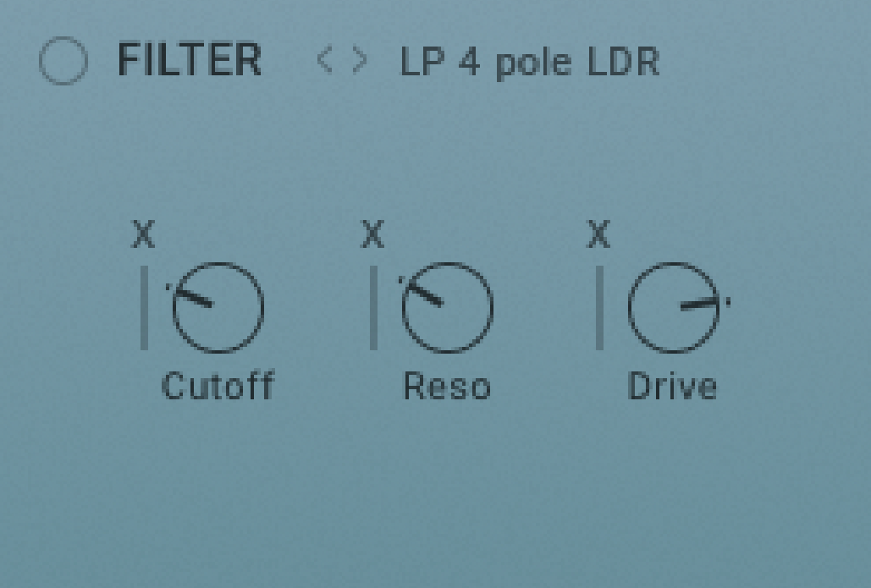This screenshot has width=871, height=588.
Task: Click the FILTER section title
Action: 190,59
